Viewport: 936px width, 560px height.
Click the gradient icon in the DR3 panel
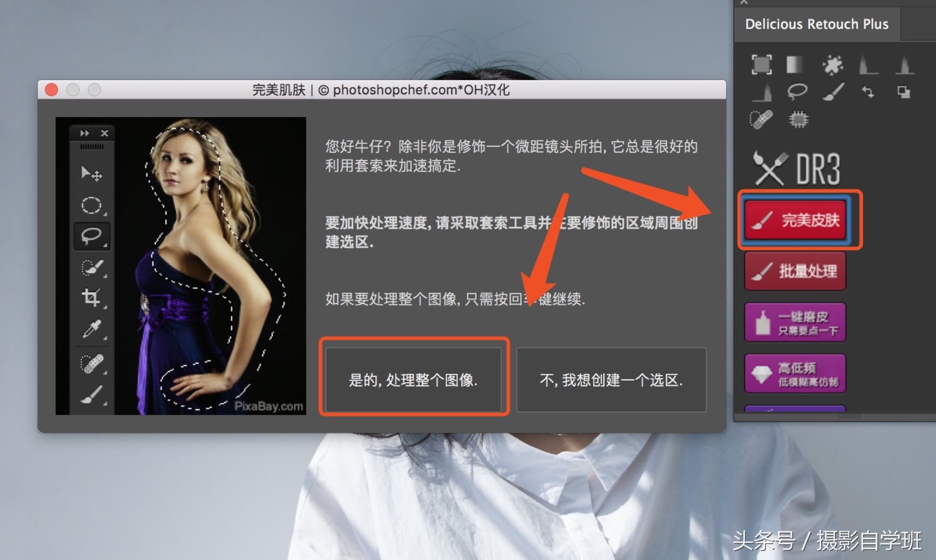click(x=795, y=65)
